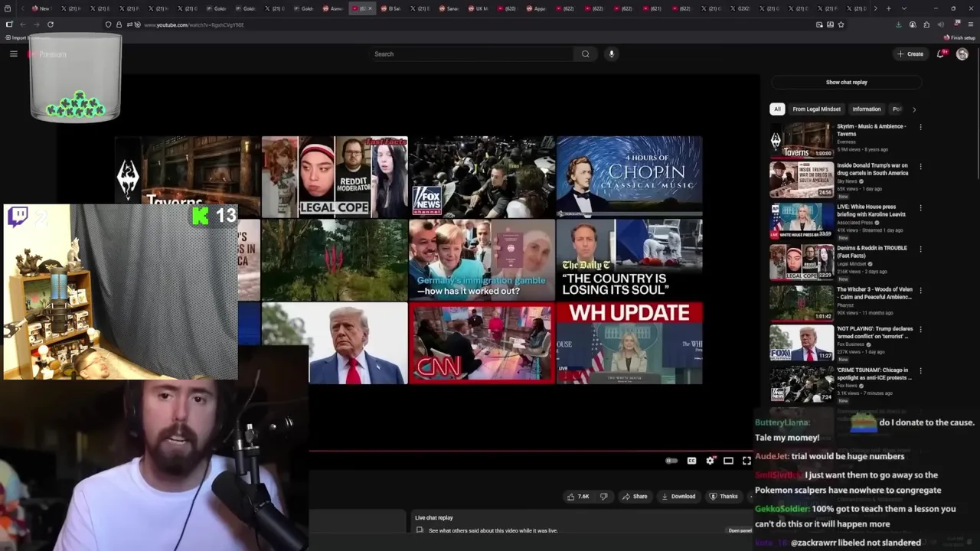This screenshot has width=980, height=551.
Task: Open options for Witcher 3 ambience video
Action: 920,290
